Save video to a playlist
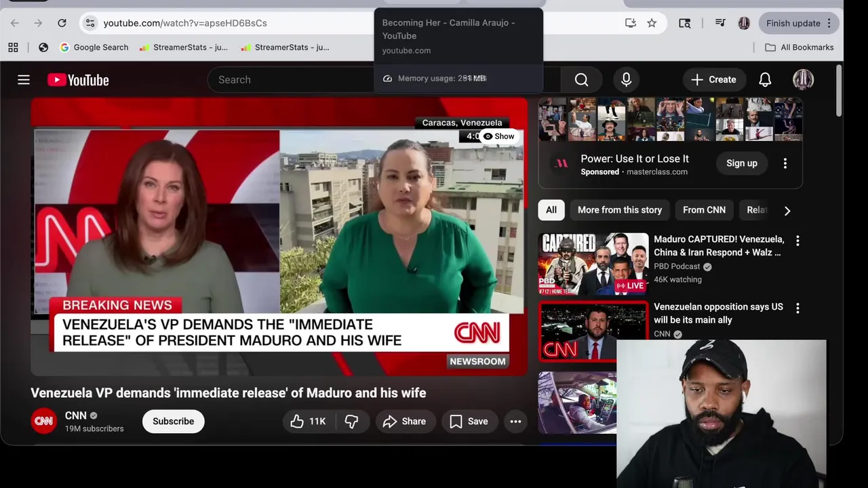 coord(469,421)
